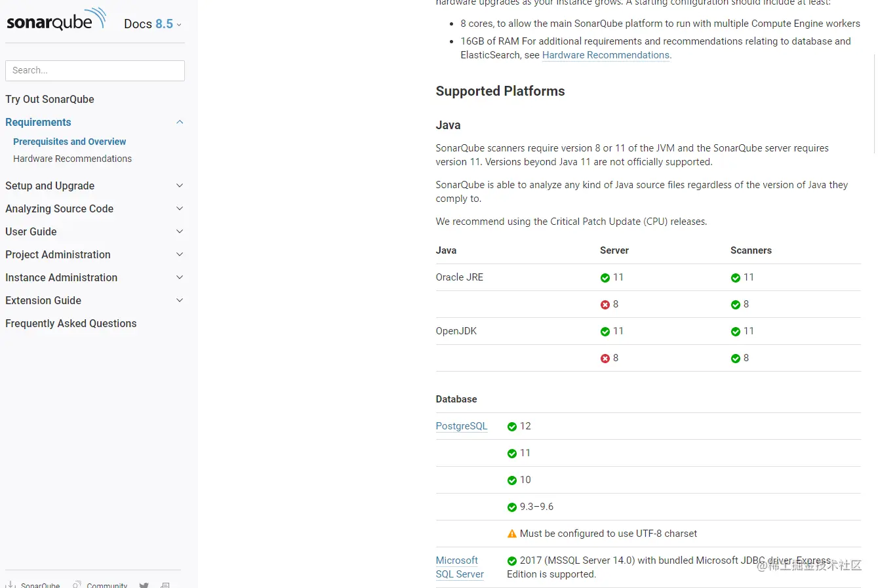878x588 pixels.
Task: Expand the Analyzing Source Code section
Action: click(180, 208)
